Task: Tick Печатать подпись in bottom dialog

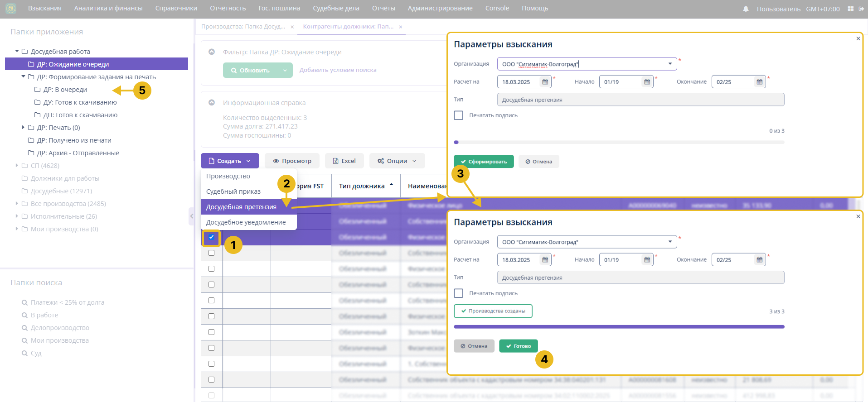Action: click(x=459, y=293)
